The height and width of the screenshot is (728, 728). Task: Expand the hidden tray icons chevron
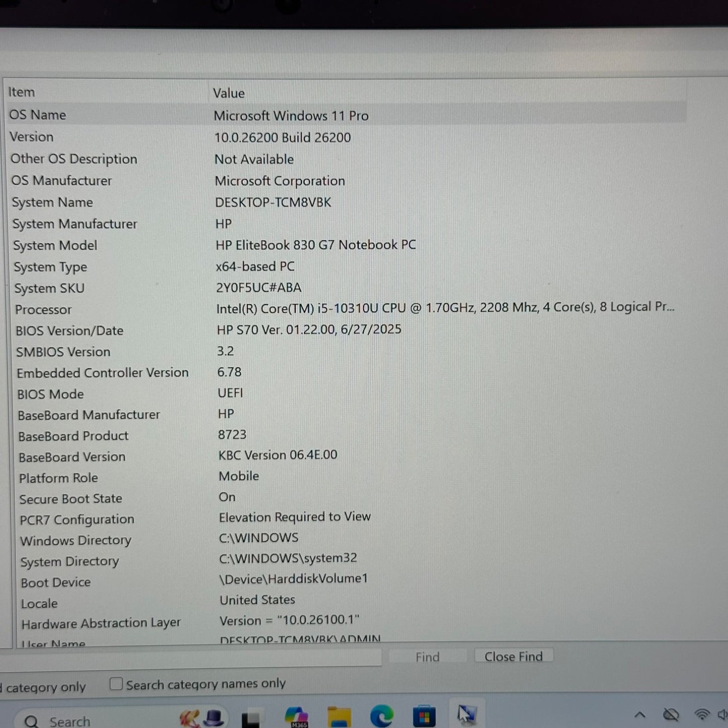pos(640,714)
